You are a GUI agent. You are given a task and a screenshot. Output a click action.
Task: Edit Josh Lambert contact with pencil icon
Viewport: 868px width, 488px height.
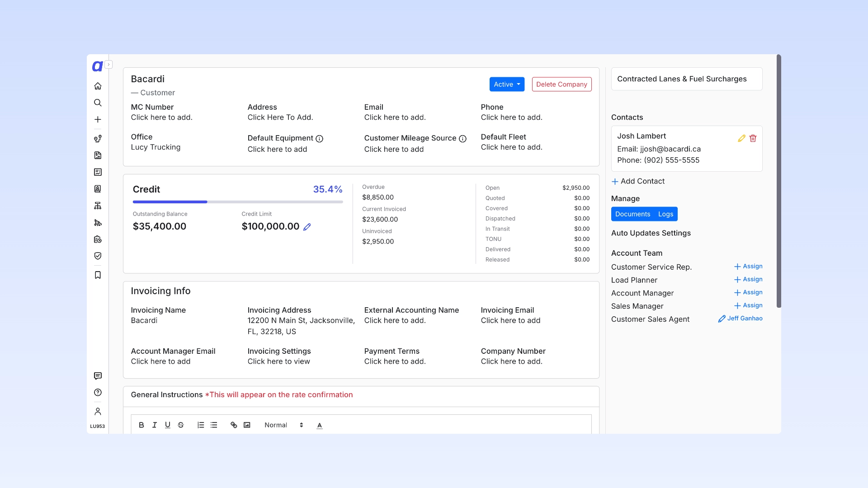tap(741, 138)
